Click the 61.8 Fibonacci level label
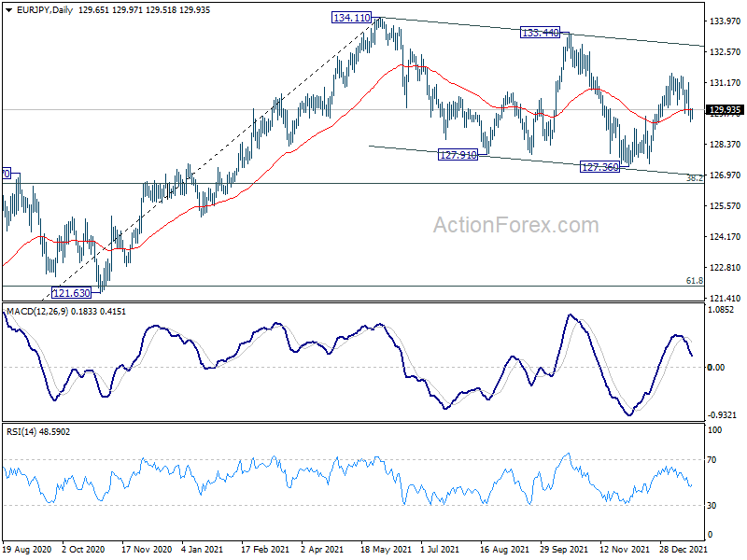Image resolution: width=747 pixels, height=560 pixels. [x=695, y=281]
